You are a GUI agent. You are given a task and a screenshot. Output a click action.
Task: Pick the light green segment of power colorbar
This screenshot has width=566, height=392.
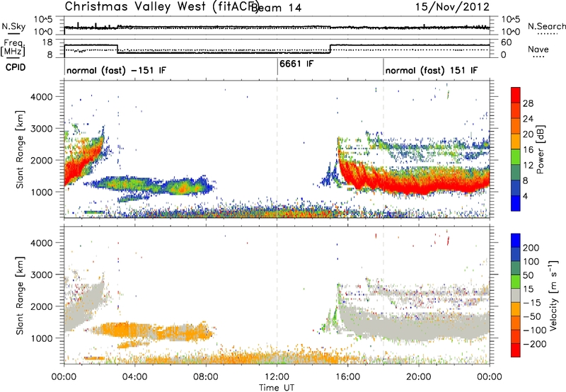pos(516,157)
